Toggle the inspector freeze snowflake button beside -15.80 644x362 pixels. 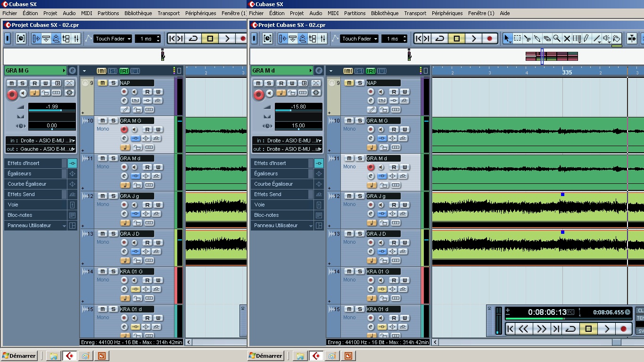316,93
